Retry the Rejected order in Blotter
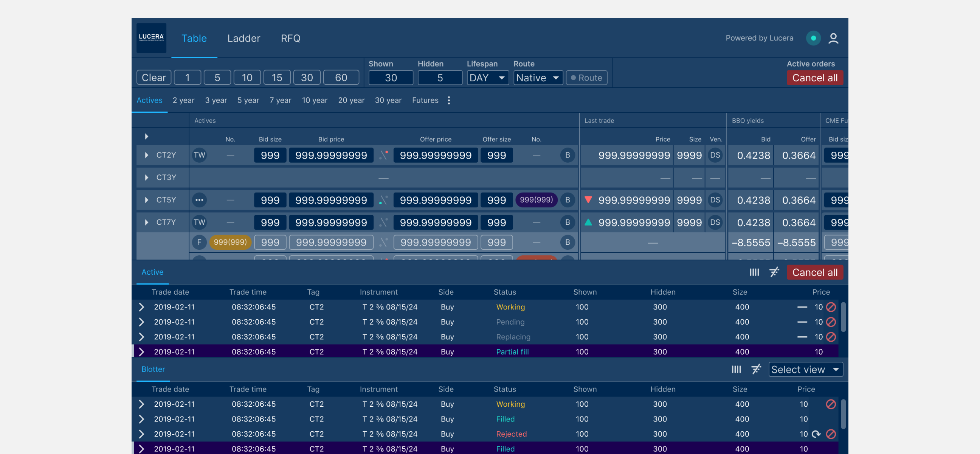The image size is (980, 454). tap(816, 434)
